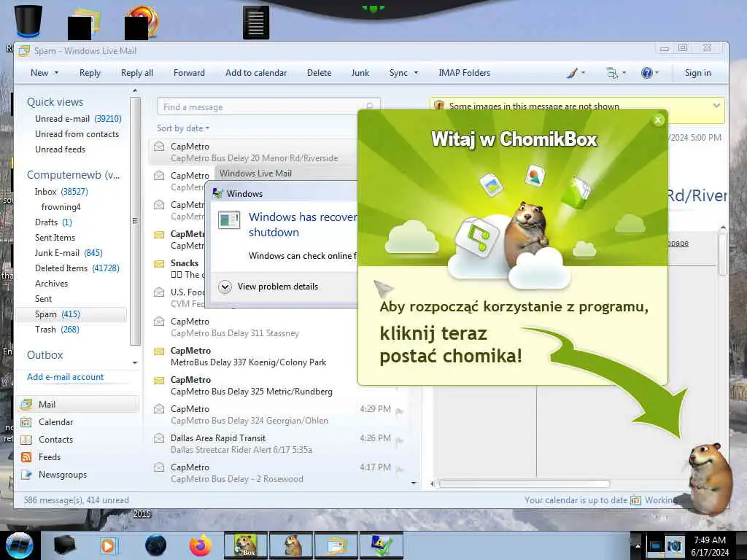Click the search magnifier icon in message search

pyautogui.click(x=370, y=106)
